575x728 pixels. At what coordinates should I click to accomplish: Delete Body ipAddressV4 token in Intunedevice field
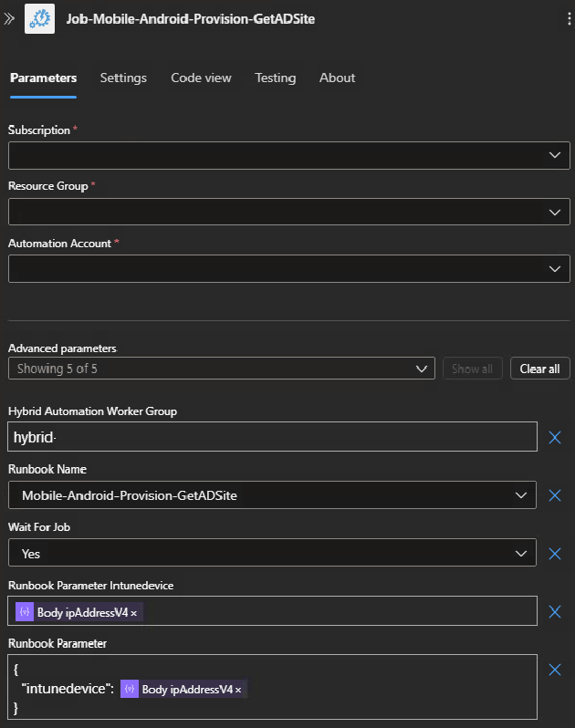point(134,613)
